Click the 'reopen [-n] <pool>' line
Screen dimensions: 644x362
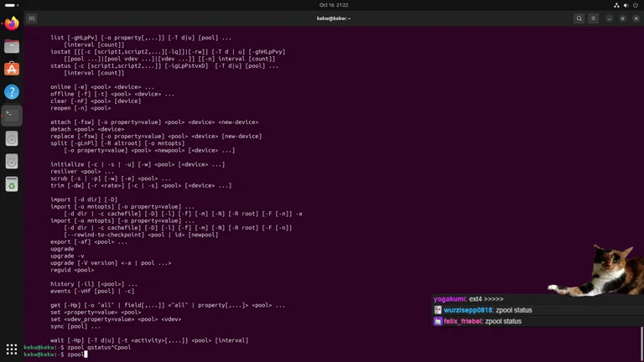click(x=80, y=108)
